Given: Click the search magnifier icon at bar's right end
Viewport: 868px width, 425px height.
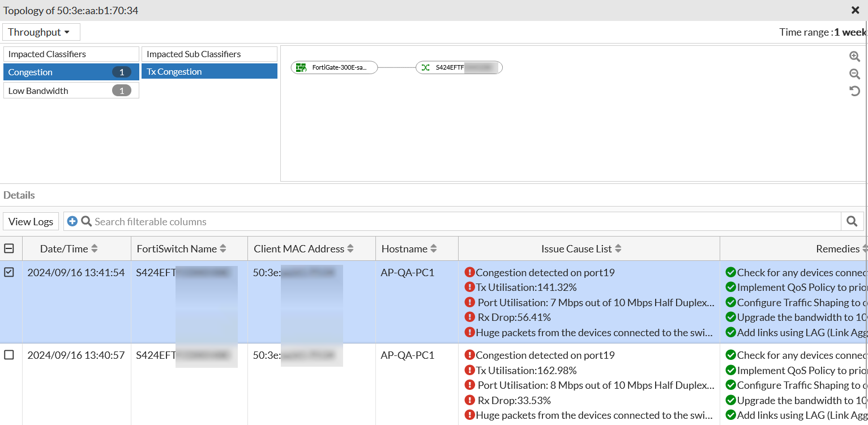Looking at the screenshot, I should [x=852, y=221].
